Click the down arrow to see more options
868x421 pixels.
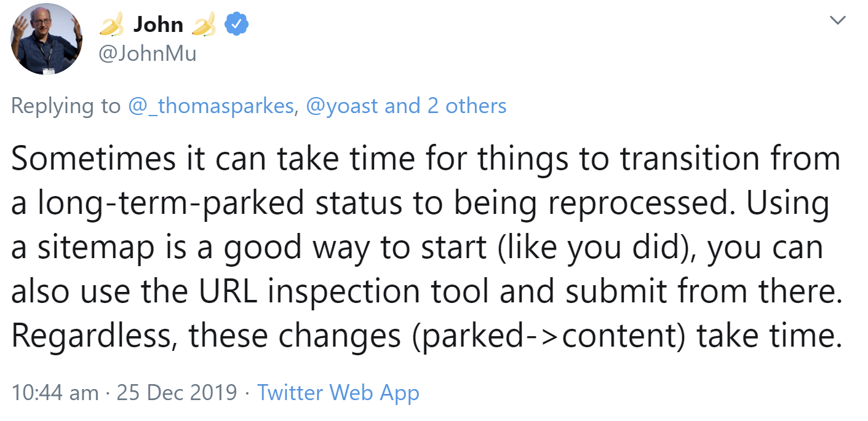coord(838,20)
